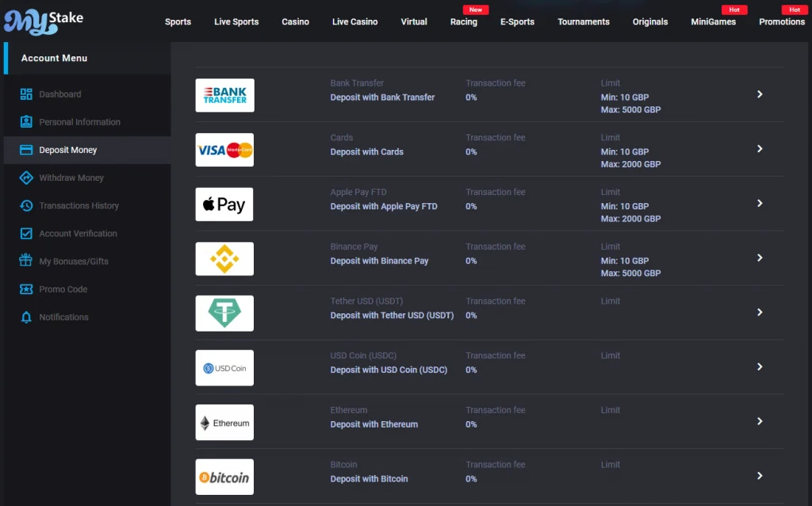Click the Binance Pay limit values
The image size is (812, 506).
630,267
